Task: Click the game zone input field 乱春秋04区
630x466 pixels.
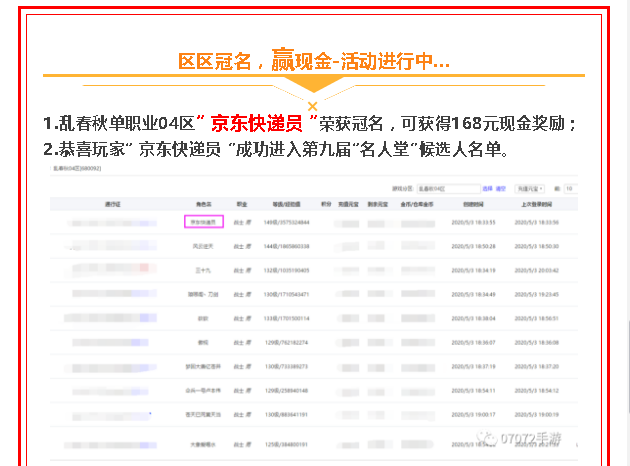Action: pos(448,189)
